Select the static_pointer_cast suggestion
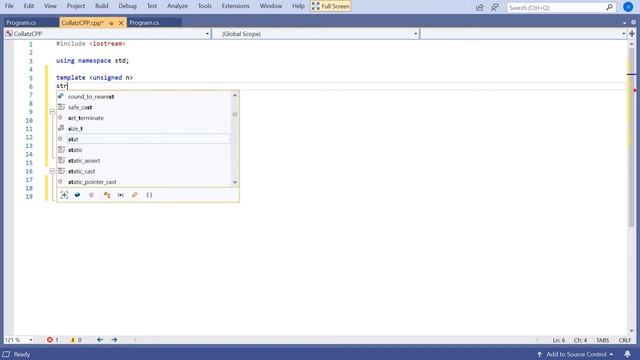 (143, 182)
